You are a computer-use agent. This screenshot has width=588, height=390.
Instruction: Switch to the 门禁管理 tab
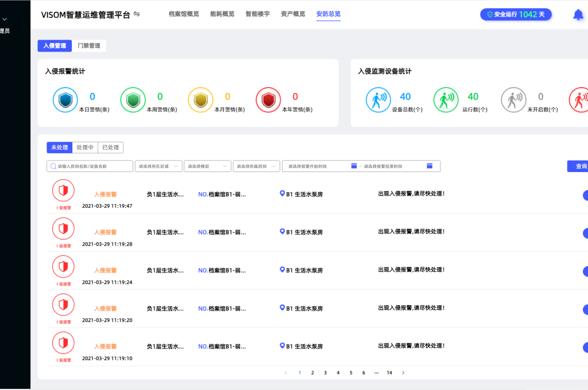click(x=89, y=45)
